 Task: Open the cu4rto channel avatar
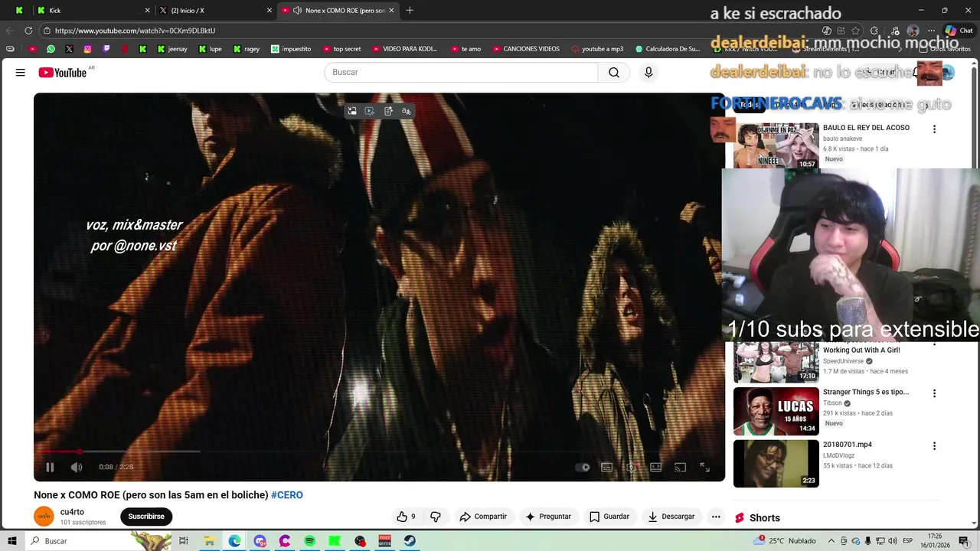pos(44,517)
